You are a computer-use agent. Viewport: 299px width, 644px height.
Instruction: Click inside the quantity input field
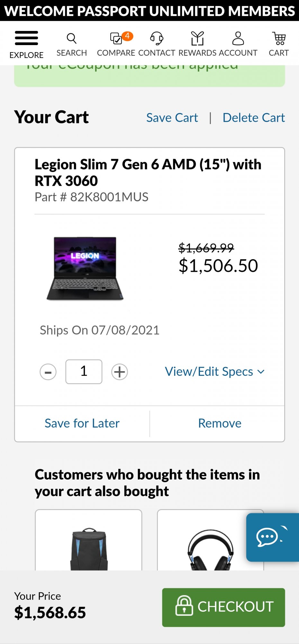tap(84, 372)
